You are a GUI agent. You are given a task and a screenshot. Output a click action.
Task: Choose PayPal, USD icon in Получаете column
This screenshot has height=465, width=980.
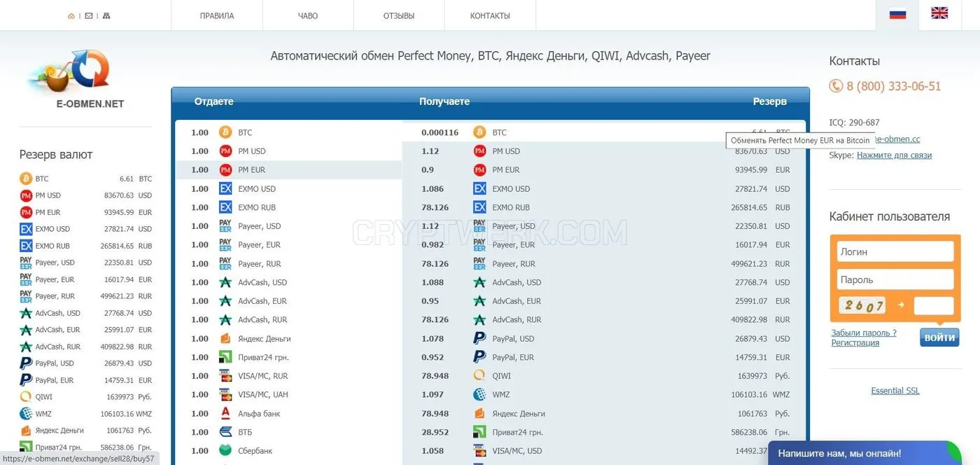[479, 338]
